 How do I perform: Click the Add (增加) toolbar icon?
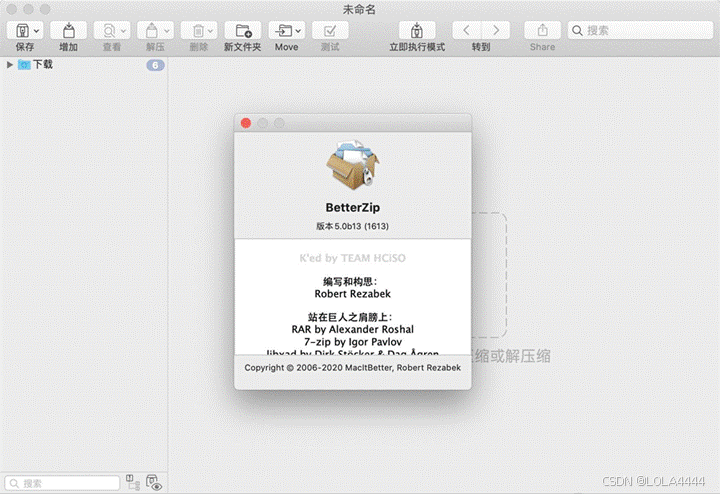point(68,31)
